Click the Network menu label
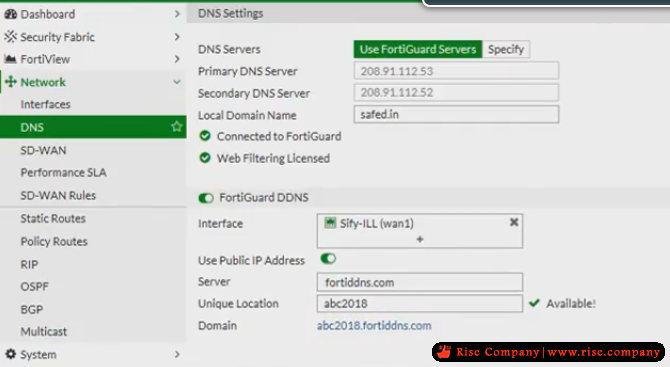The height and width of the screenshot is (367, 670). 43,82
